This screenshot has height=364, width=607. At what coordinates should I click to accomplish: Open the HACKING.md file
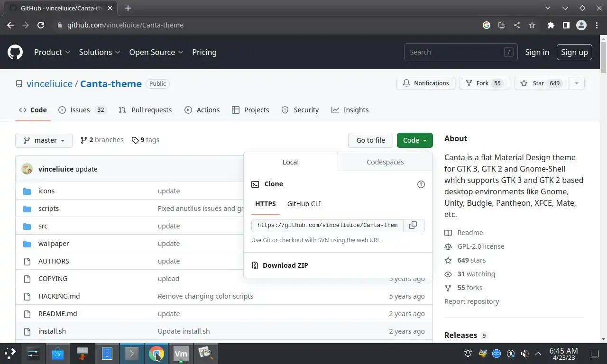(59, 296)
